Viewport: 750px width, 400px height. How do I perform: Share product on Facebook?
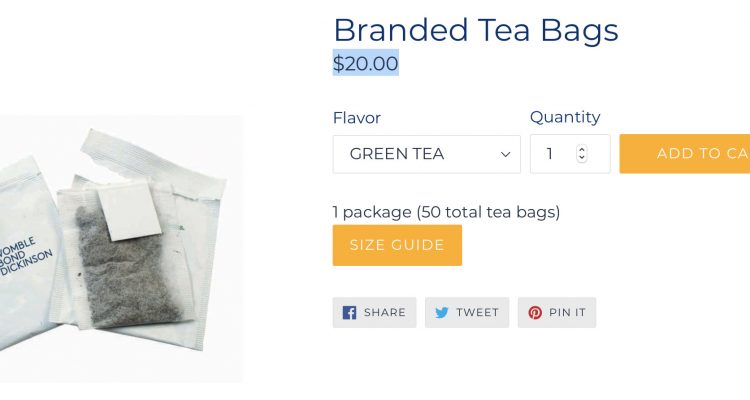[x=375, y=313]
